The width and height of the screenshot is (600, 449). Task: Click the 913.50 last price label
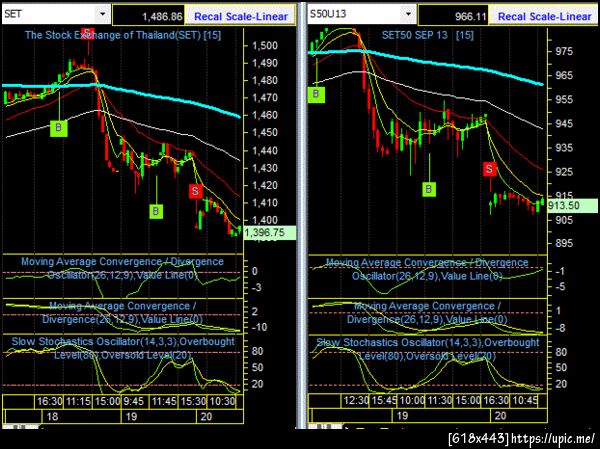click(x=572, y=206)
